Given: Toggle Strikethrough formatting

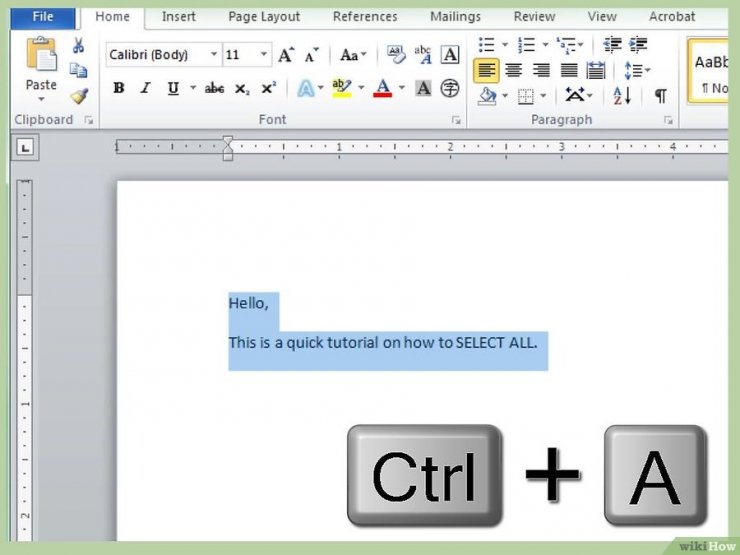Looking at the screenshot, I should coord(214,88).
